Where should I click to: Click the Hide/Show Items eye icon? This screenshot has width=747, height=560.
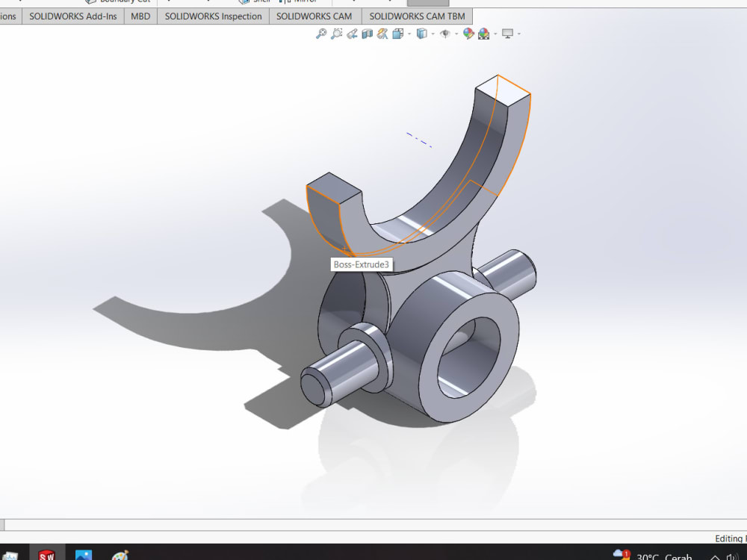click(x=446, y=33)
